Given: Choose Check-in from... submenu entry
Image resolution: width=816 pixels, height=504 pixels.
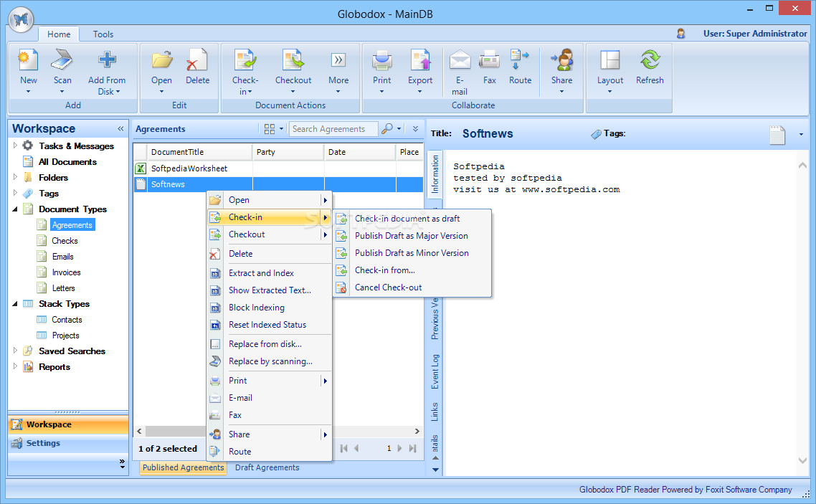Looking at the screenshot, I should (412, 270).
